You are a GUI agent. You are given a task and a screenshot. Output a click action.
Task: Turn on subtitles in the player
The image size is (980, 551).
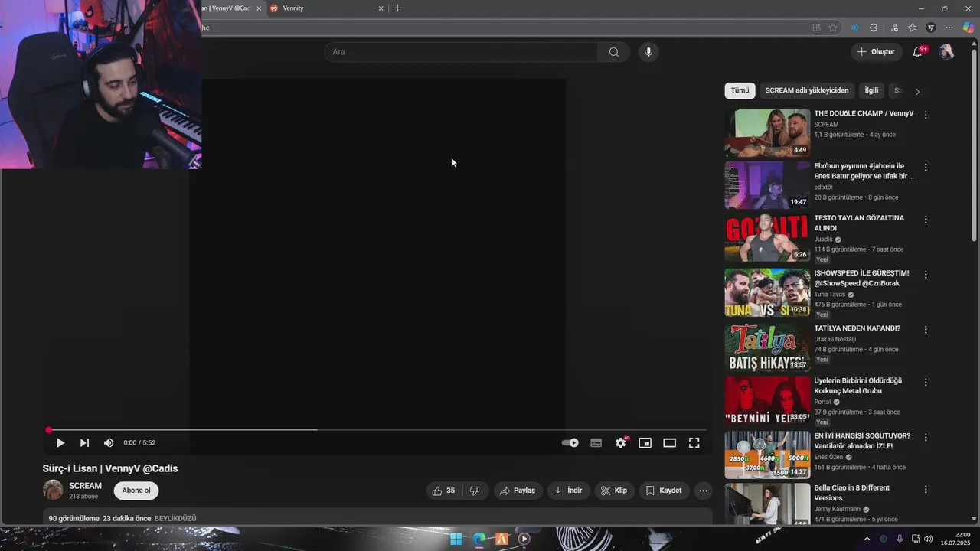coord(596,443)
